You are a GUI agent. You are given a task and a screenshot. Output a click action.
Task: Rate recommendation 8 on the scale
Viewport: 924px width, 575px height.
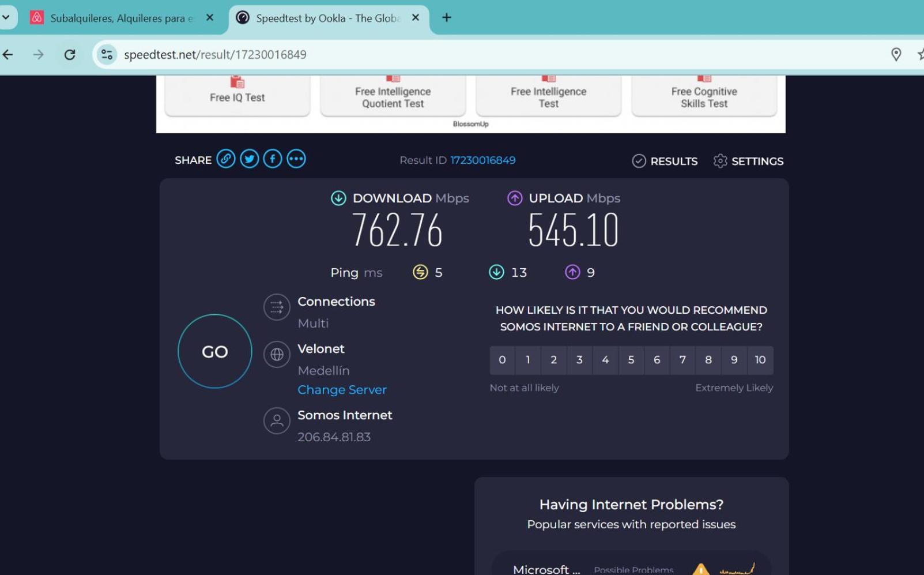[708, 360]
